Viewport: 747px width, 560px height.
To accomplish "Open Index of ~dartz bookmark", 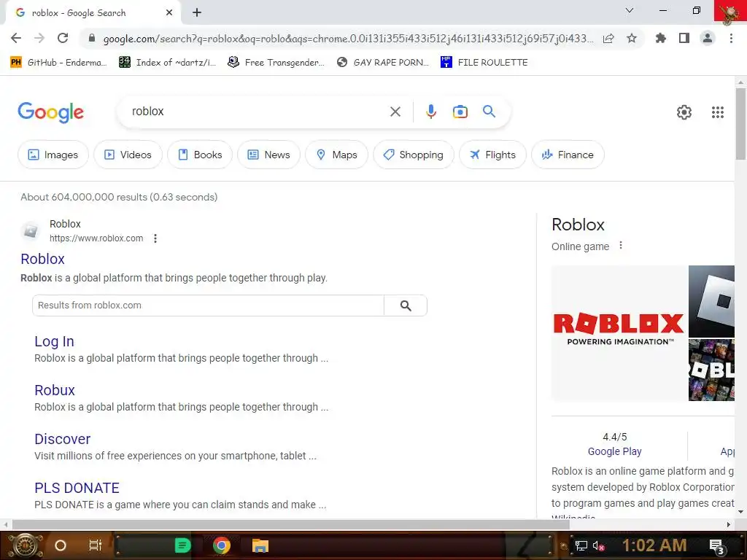I will 167,63.
